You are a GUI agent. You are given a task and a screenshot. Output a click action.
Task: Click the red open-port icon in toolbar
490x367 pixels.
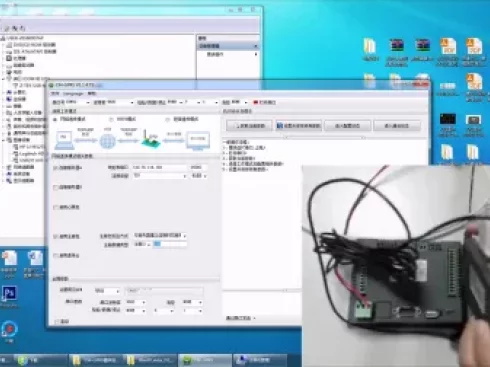click(256, 102)
